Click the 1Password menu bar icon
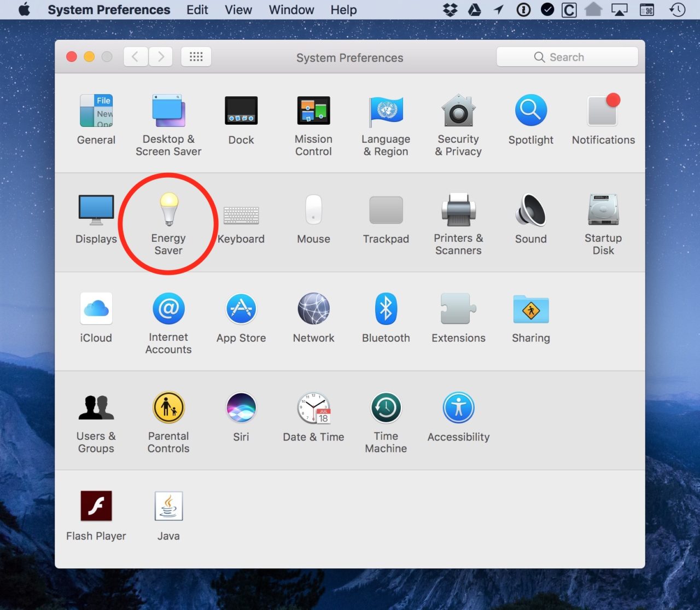The height and width of the screenshot is (610, 700). (523, 10)
